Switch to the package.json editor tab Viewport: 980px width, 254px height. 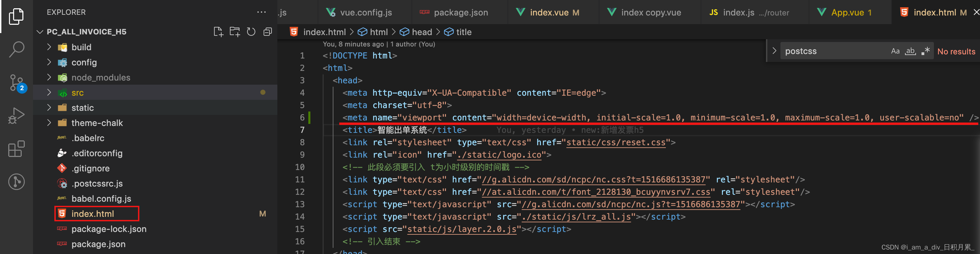tap(460, 12)
